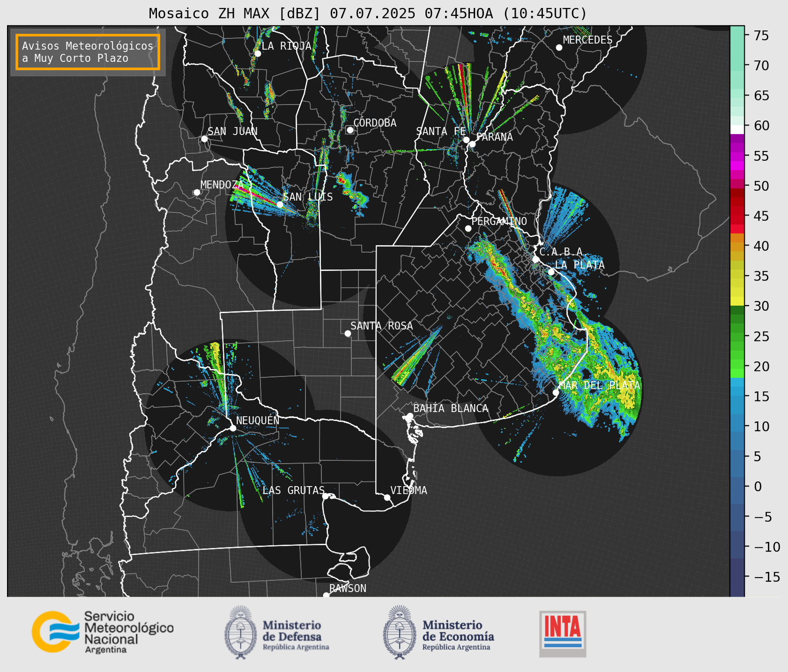The height and width of the screenshot is (672, 788).
Task: Click the "65" color scale label
Action: (x=761, y=96)
